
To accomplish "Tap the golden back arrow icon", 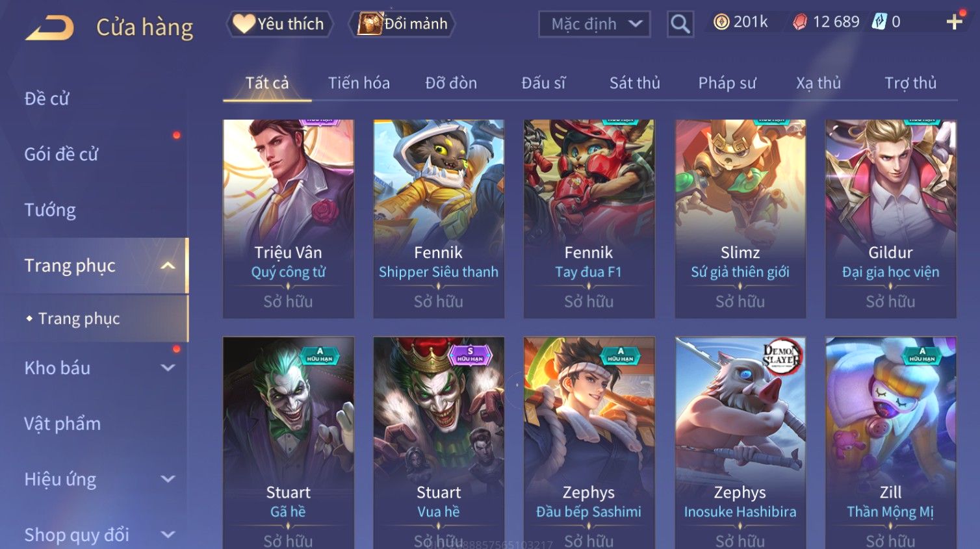I will 49,28.
